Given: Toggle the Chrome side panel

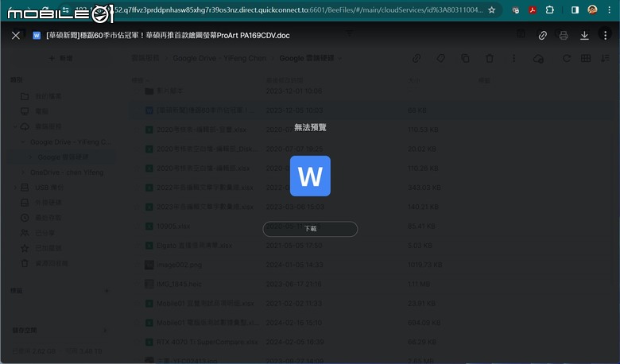Looking at the screenshot, I should [575, 10].
